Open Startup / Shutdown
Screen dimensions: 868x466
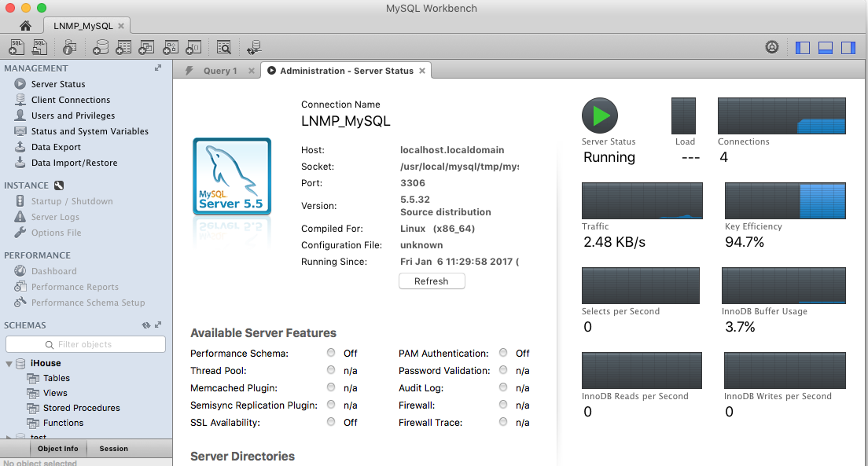pyautogui.click(x=72, y=201)
